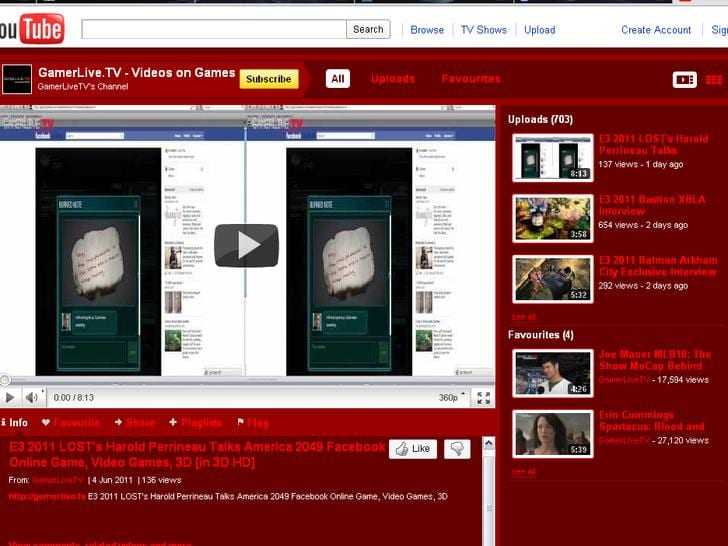This screenshot has height=546, width=728.
Task: Switch to grid view layout icon
Action: click(x=716, y=79)
